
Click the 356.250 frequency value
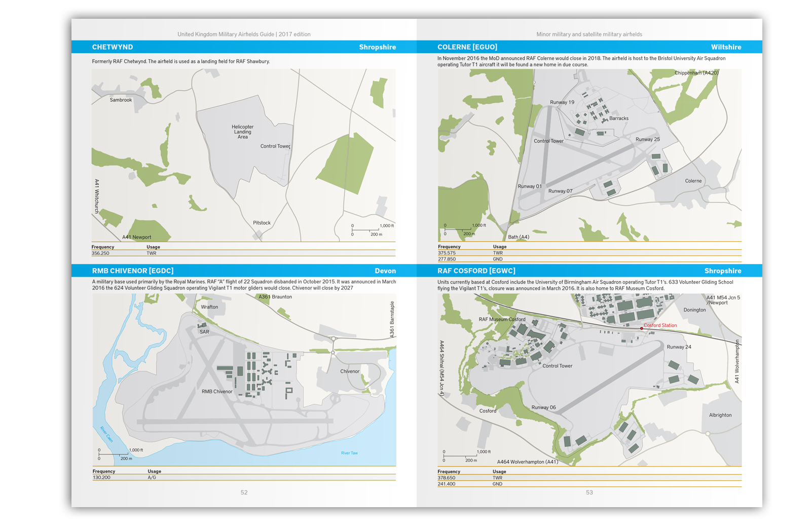[100, 253]
